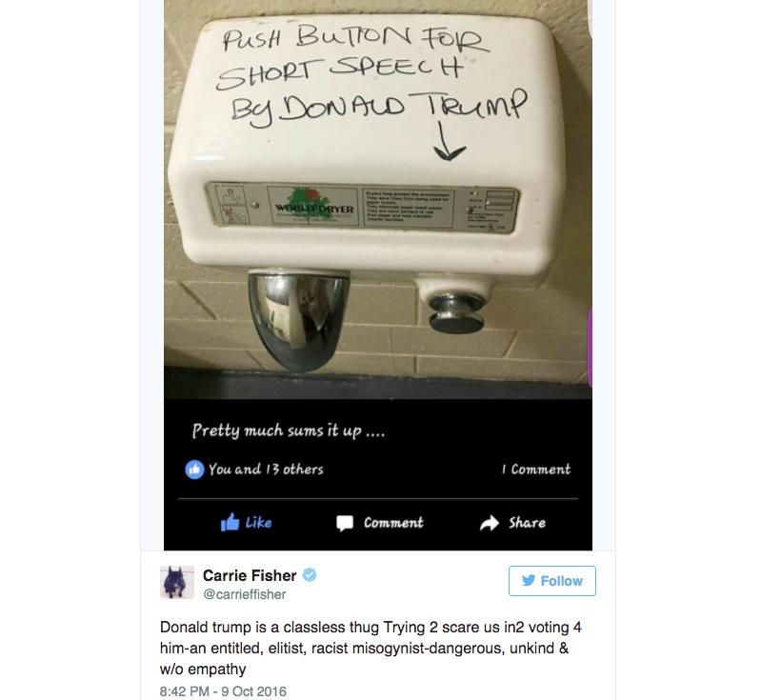
Task: Click the verified badge beside Carrie Fisher
Action: (x=310, y=575)
